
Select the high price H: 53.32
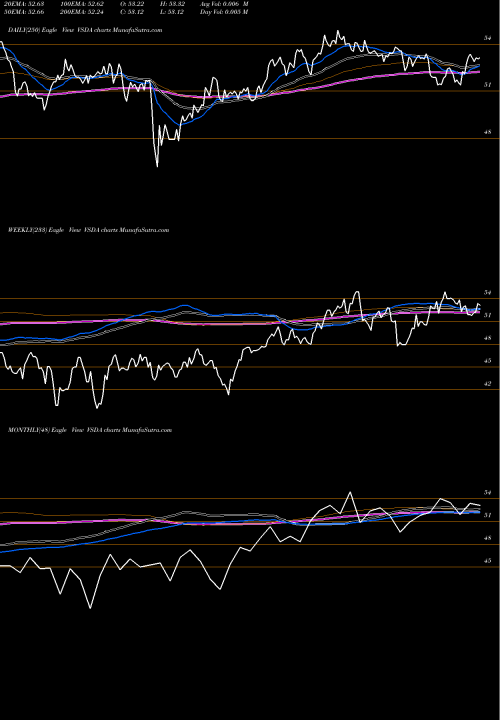coord(173,4)
